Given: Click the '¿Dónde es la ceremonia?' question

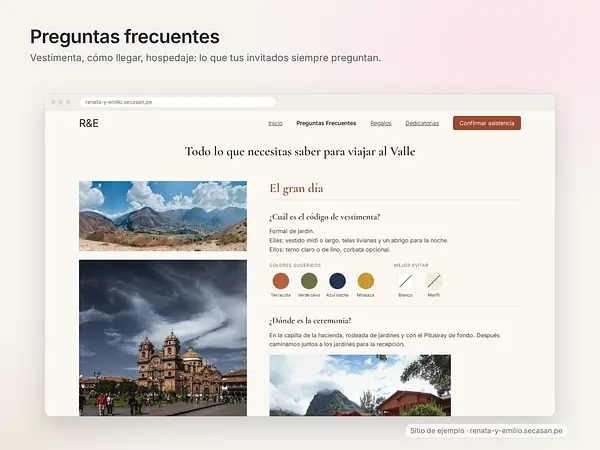Looking at the screenshot, I should [310, 321].
